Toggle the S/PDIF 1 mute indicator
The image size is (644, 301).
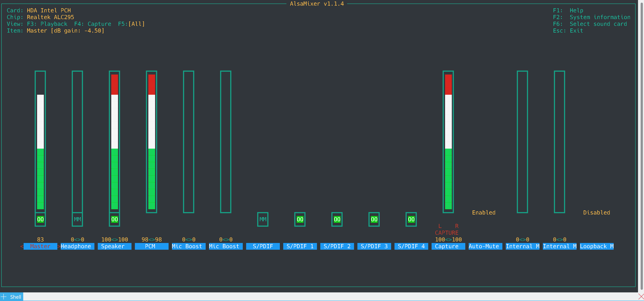click(300, 219)
